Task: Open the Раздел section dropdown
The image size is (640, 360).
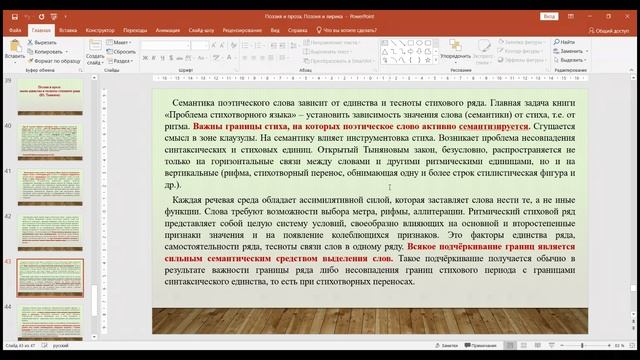Action: point(121,61)
